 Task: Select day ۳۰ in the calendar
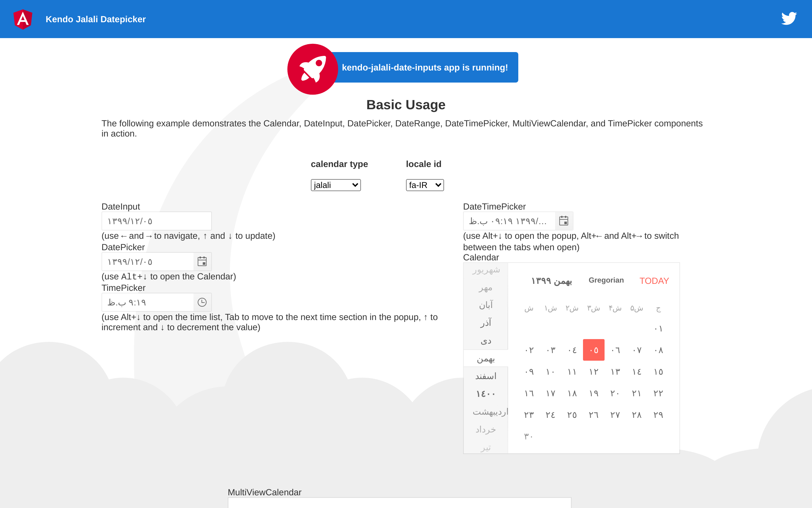click(x=529, y=436)
